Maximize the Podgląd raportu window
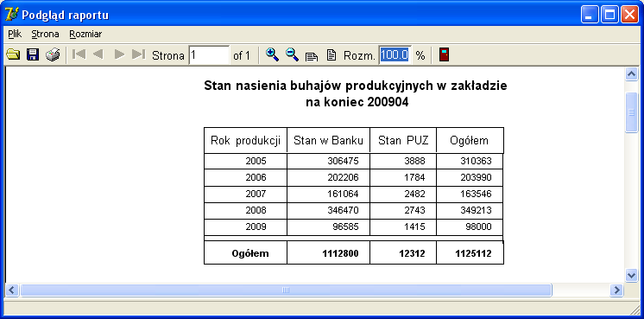The image size is (644, 319). [609, 16]
